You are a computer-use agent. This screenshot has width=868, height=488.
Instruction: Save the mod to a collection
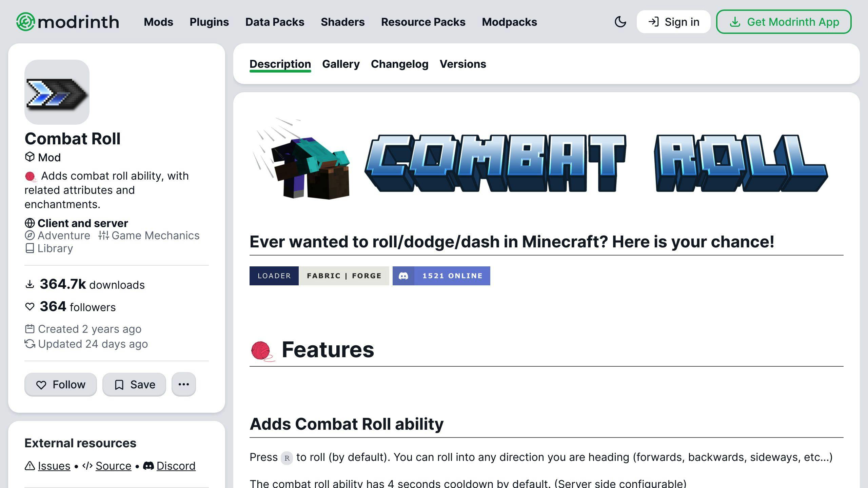coord(134,384)
